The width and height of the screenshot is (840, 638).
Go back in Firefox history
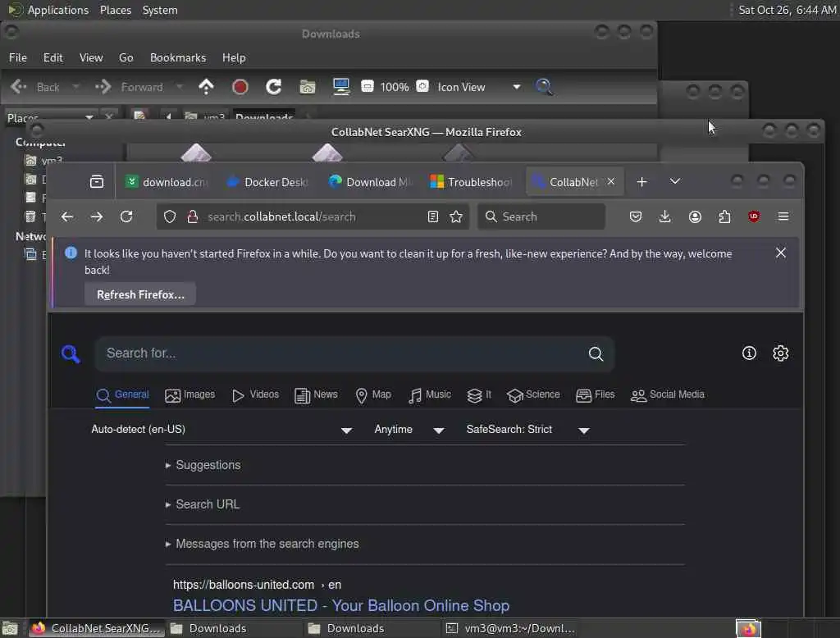point(67,216)
